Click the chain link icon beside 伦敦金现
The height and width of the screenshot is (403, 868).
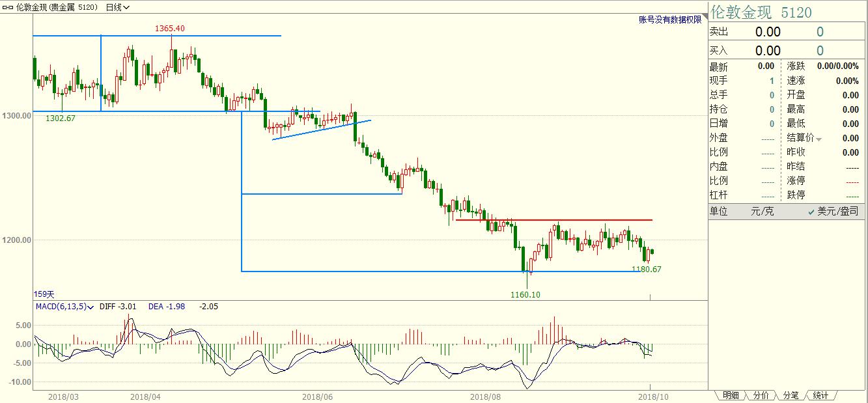point(8,7)
